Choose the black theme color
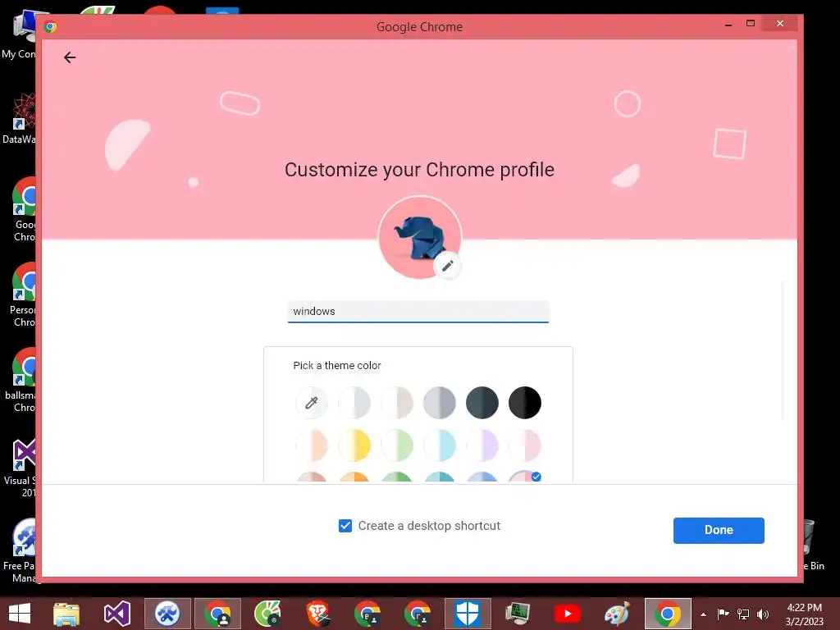This screenshot has height=630, width=840. pos(525,402)
